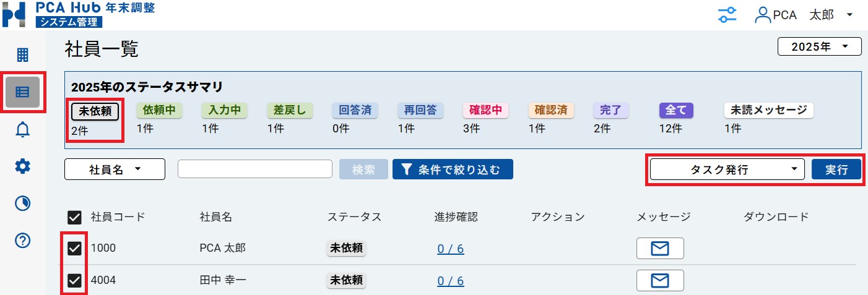Open help question mark icon
Viewport: 868px width, 295px height.
(22, 241)
